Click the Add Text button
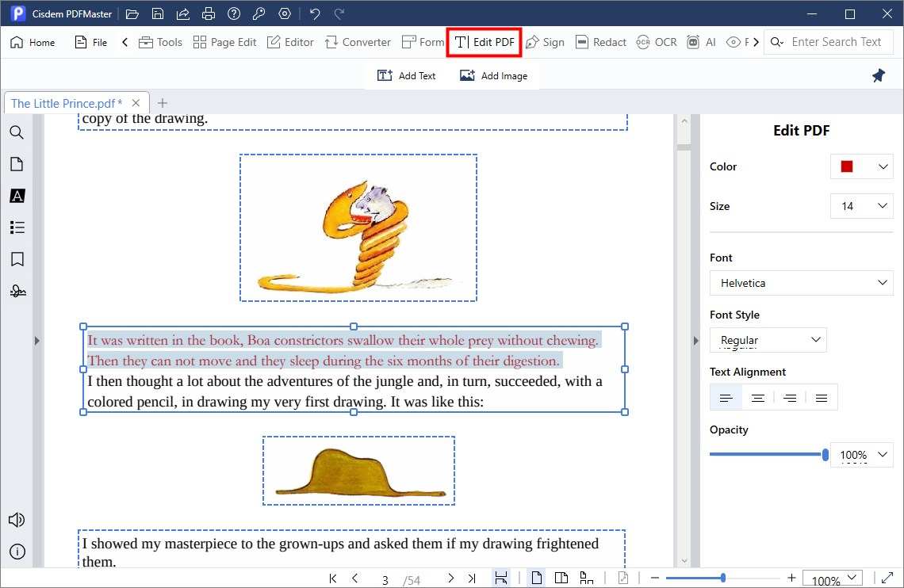Screen dimensions: 904x588 click(x=407, y=75)
